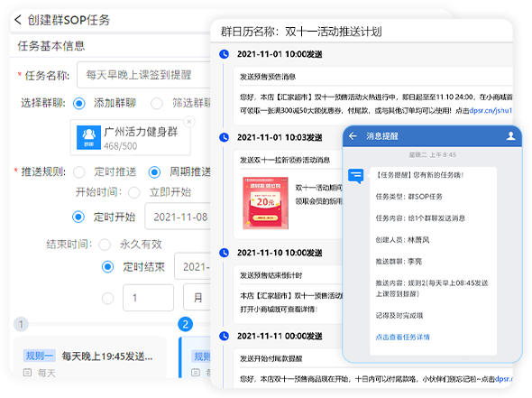Click the 广州活力健身群 group avatar icon

(x=88, y=137)
